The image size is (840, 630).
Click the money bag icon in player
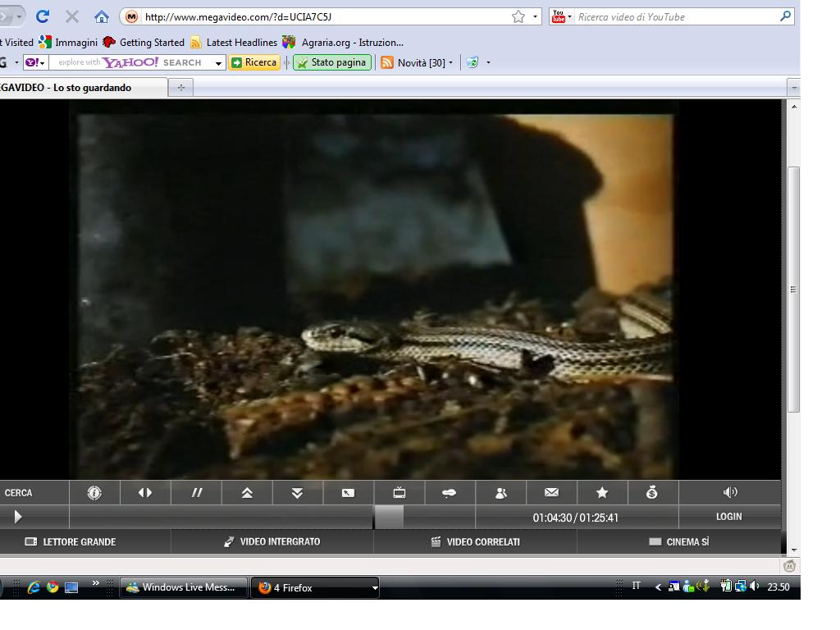(652, 493)
